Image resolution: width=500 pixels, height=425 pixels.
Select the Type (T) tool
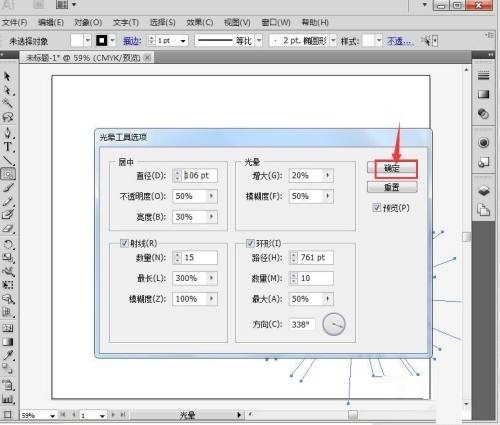[7, 147]
